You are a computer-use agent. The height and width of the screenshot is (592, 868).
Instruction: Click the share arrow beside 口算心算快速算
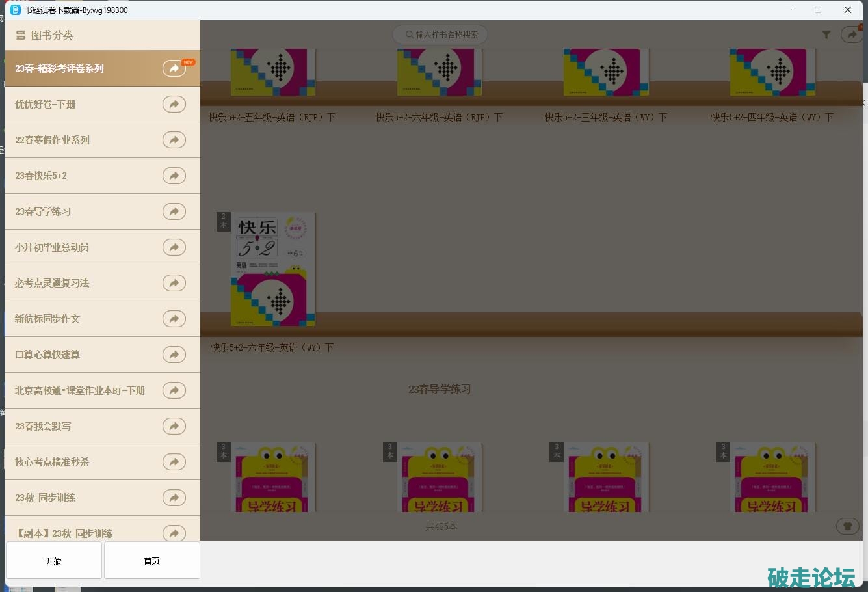[174, 355]
